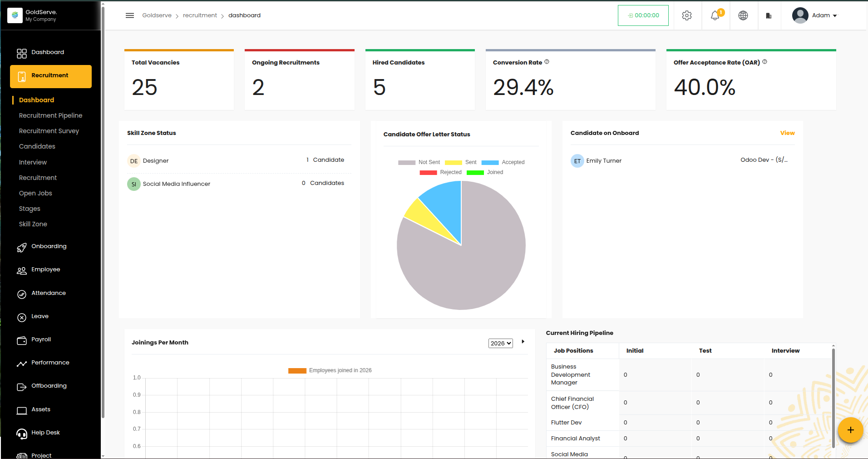This screenshot has width=868, height=459.
Task: Open the notifications bell
Action: pos(715,15)
